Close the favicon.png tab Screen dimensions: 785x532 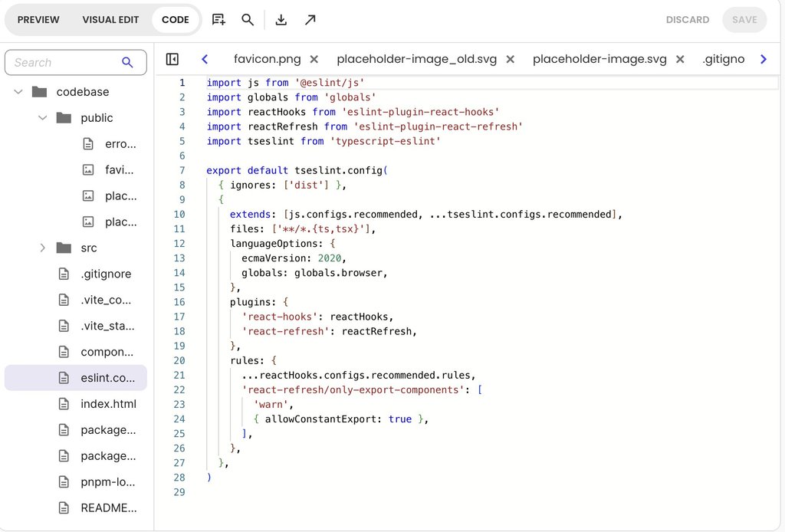[x=314, y=59]
